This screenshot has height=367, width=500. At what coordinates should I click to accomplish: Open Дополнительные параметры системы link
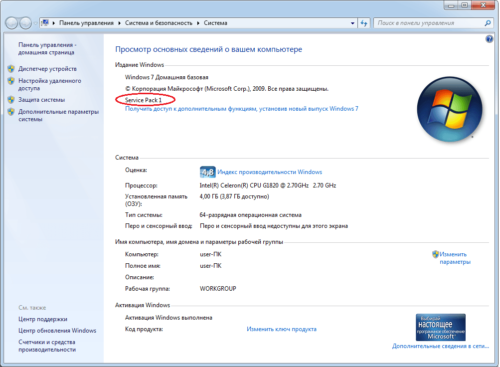point(58,115)
